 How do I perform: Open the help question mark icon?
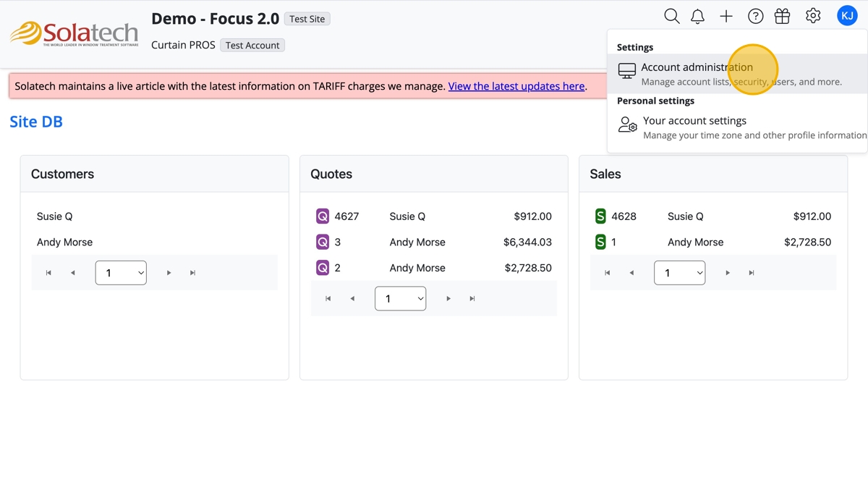point(755,16)
